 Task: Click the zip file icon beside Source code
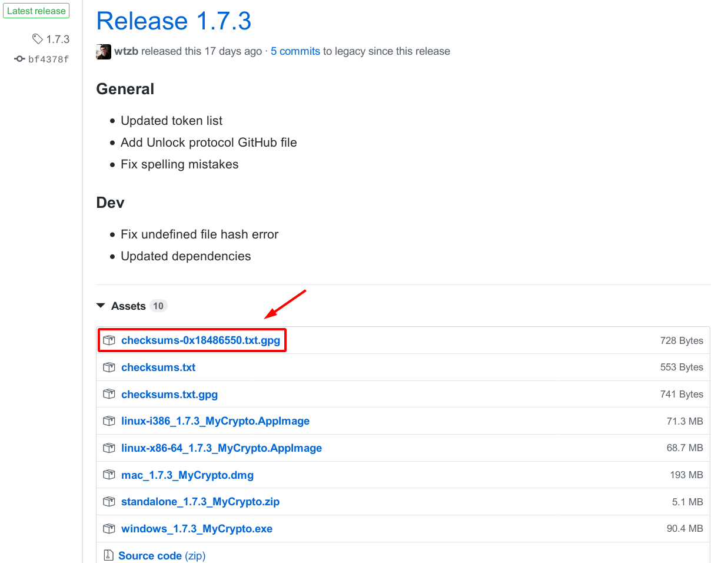pos(108,555)
